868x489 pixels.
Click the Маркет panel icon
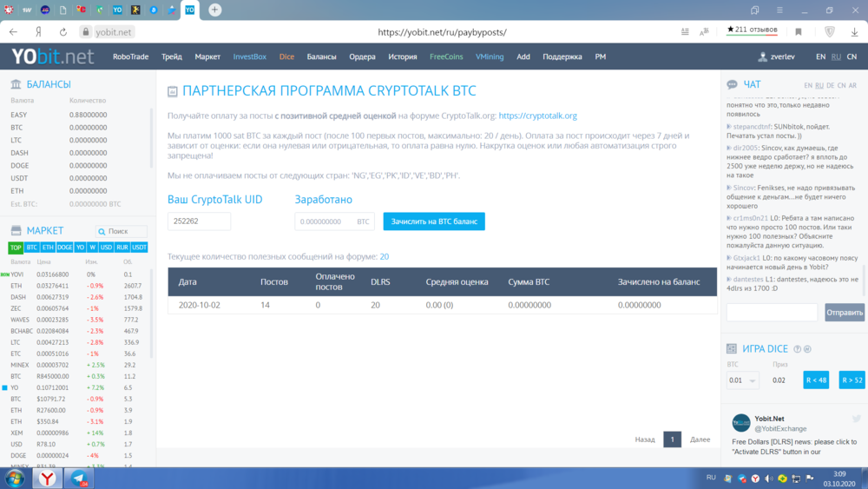(16, 230)
